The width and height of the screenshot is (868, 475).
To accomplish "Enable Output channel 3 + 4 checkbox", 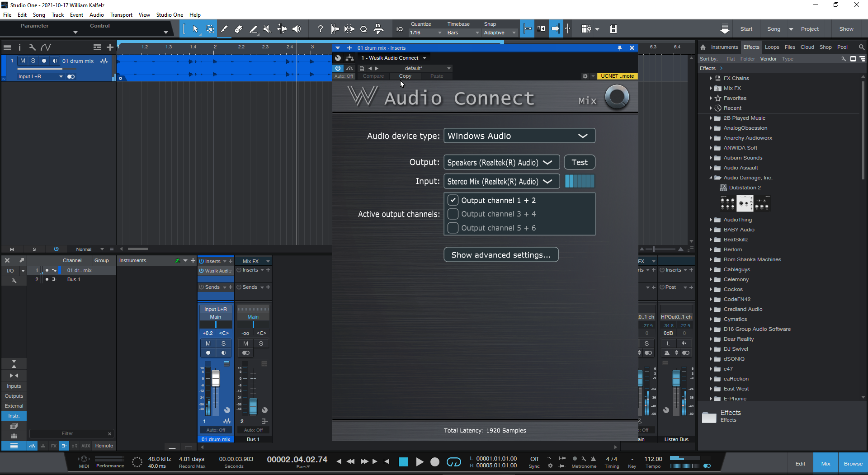I will pos(453,214).
